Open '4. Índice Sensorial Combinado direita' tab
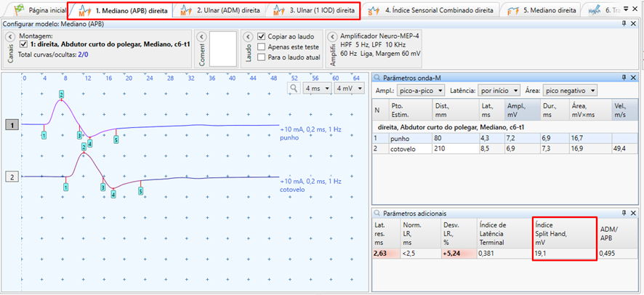Image resolution: width=644 pixels, height=295 pixels. 430,10
